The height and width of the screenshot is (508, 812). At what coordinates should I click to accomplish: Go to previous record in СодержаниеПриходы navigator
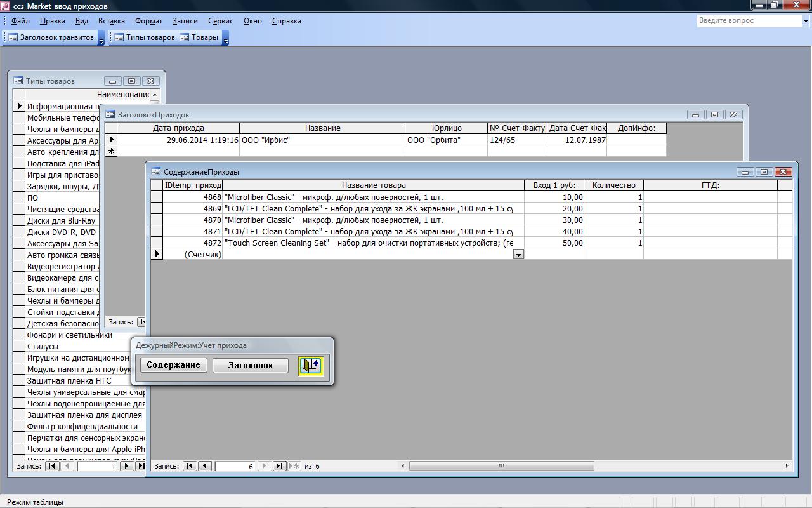pos(204,466)
